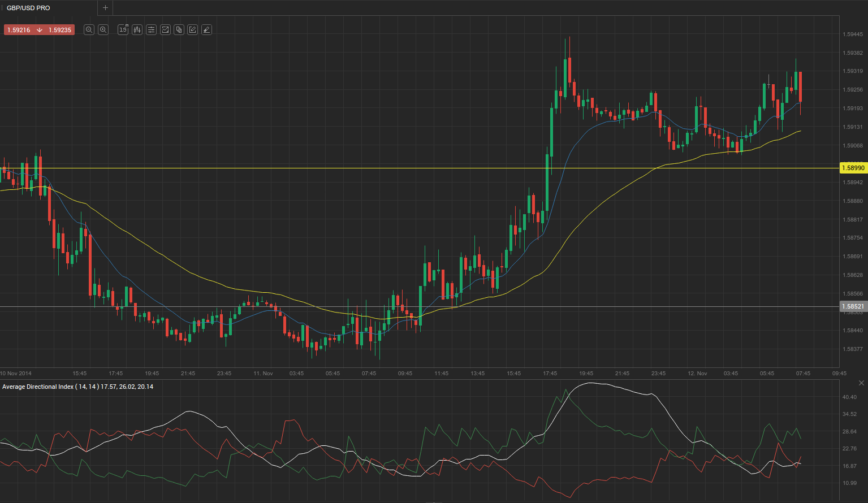Click the 1.59319 price axis label

click(853, 71)
